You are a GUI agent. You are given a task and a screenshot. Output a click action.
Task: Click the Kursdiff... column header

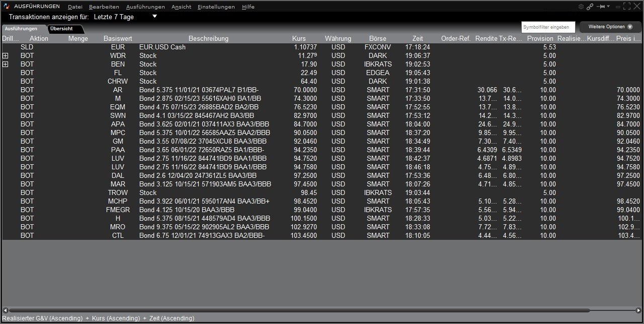(x=601, y=38)
